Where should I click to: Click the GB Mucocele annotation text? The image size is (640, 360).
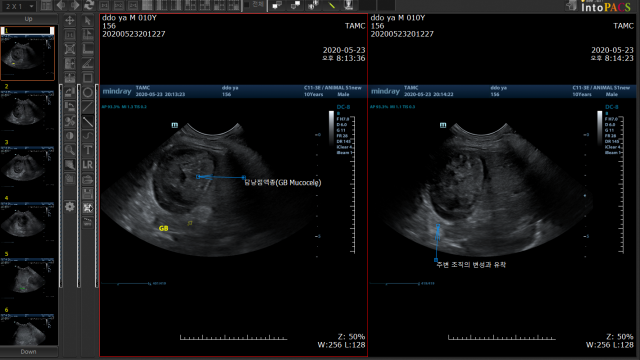click(x=282, y=182)
